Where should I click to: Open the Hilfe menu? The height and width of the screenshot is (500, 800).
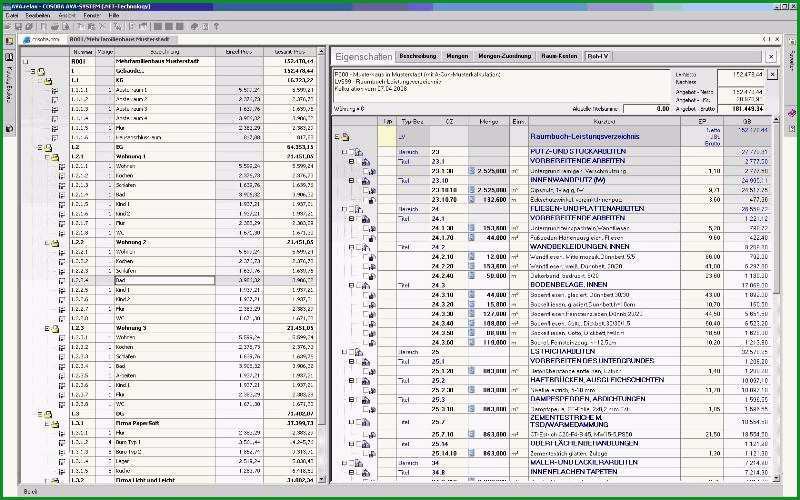(114, 16)
